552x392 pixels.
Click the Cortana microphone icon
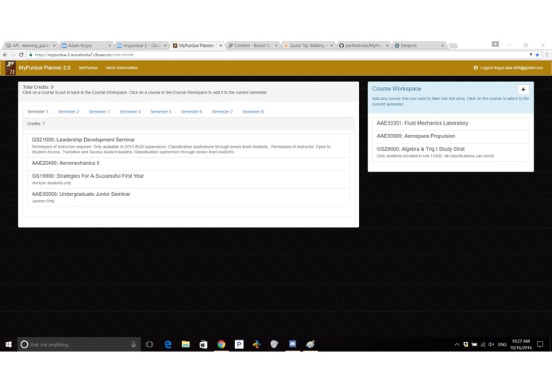pos(133,344)
